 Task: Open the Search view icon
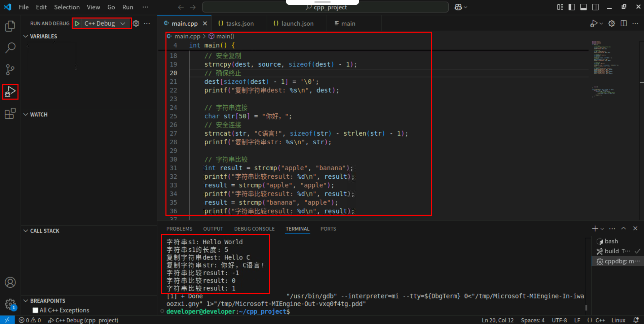click(x=10, y=48)
